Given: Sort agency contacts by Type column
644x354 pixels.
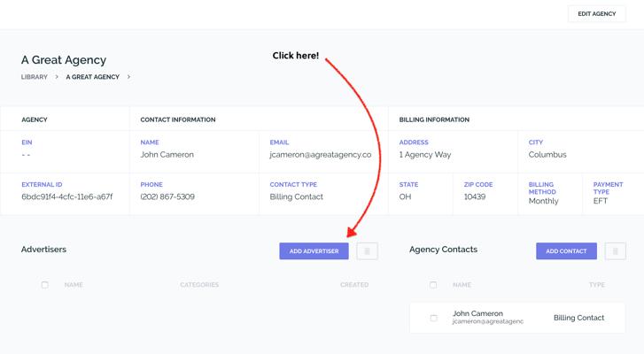Looking at the screenshot, I should coord(596,285).
